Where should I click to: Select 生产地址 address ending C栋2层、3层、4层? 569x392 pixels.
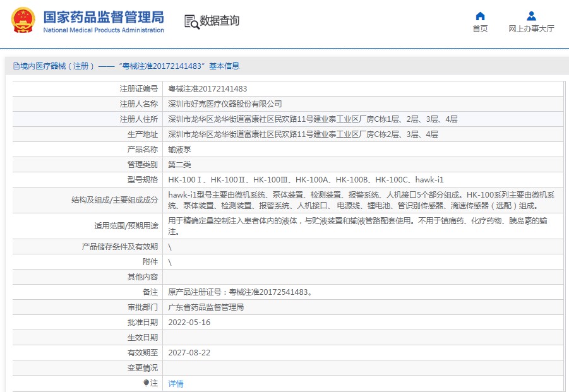303,134
